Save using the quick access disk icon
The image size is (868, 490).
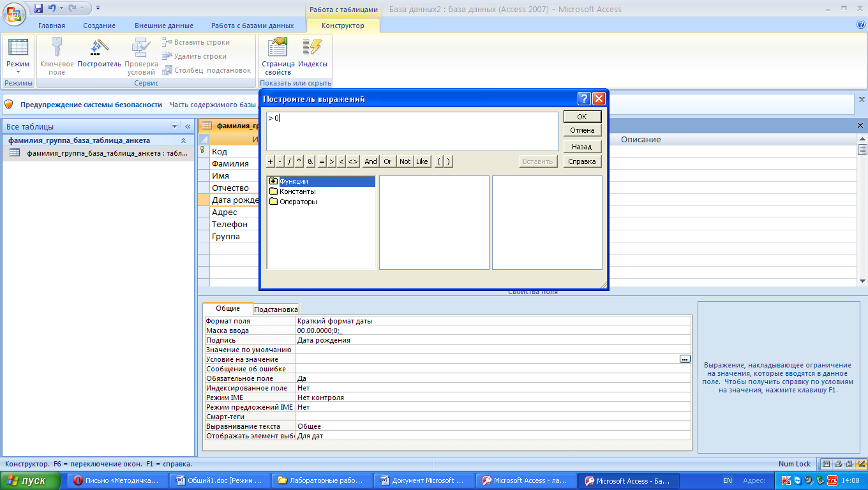(x=38, y=8)
